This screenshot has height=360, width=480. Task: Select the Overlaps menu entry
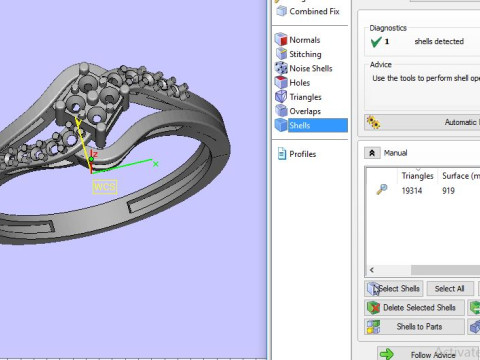(x=305, y=111)
